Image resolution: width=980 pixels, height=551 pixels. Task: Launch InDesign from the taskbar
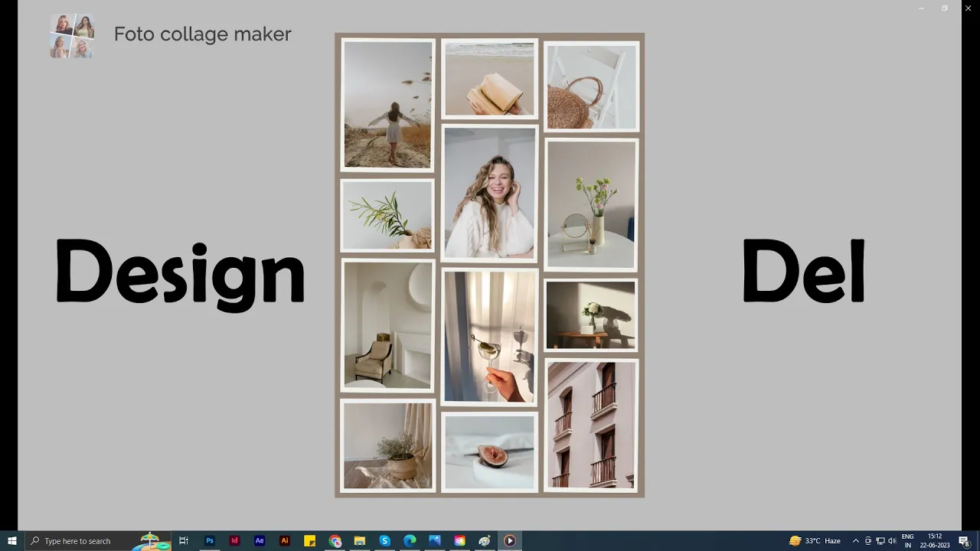[234, 540]
